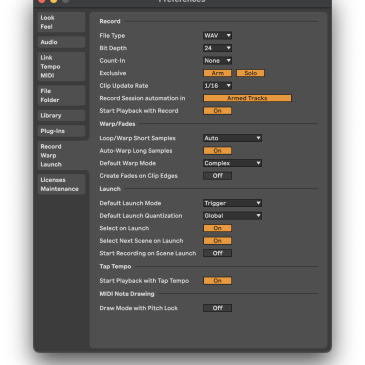Toggle the Exclusive Solo button
Screen dimensions: 365x365
click(x=250, y=73)
